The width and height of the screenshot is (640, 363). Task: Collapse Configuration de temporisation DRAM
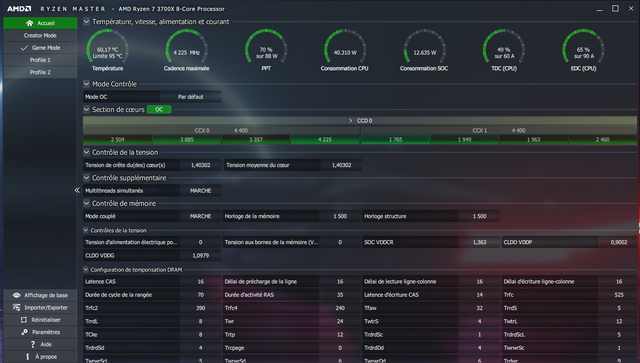86,269
